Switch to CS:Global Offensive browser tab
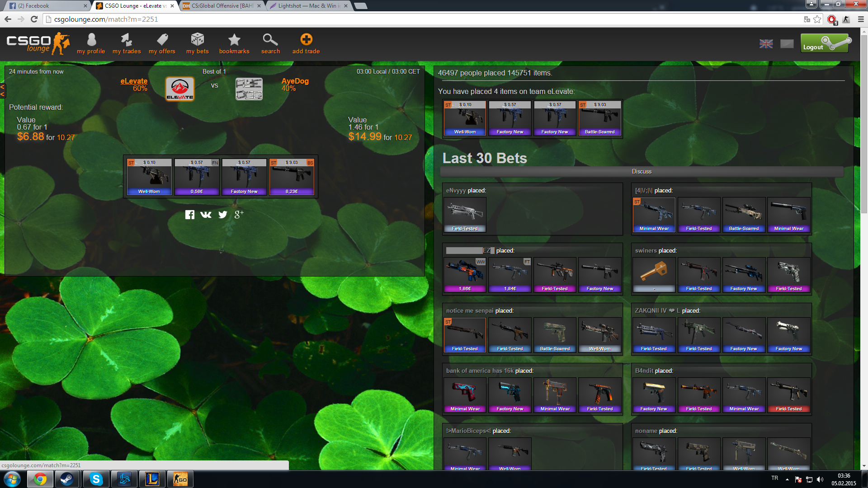 pos(222,6)
